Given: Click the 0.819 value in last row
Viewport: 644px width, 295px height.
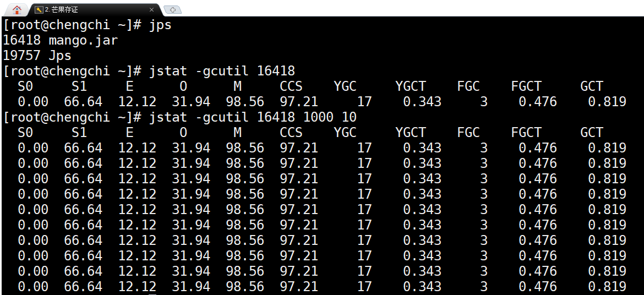Looking at the screenshot, I should (x=607, y=287).
